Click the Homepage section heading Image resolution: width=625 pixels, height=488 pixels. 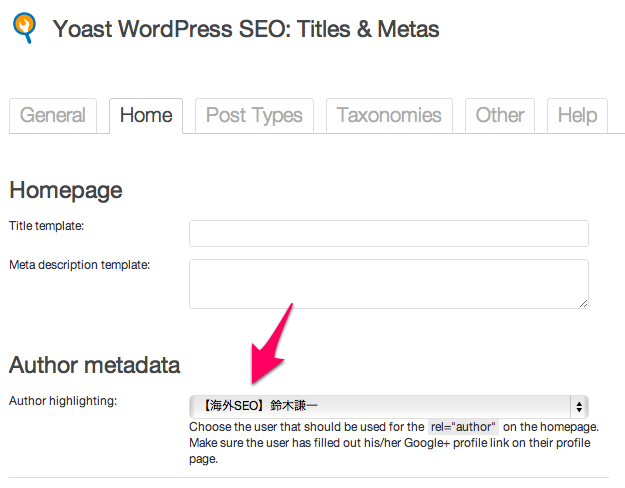click(66, 191)
